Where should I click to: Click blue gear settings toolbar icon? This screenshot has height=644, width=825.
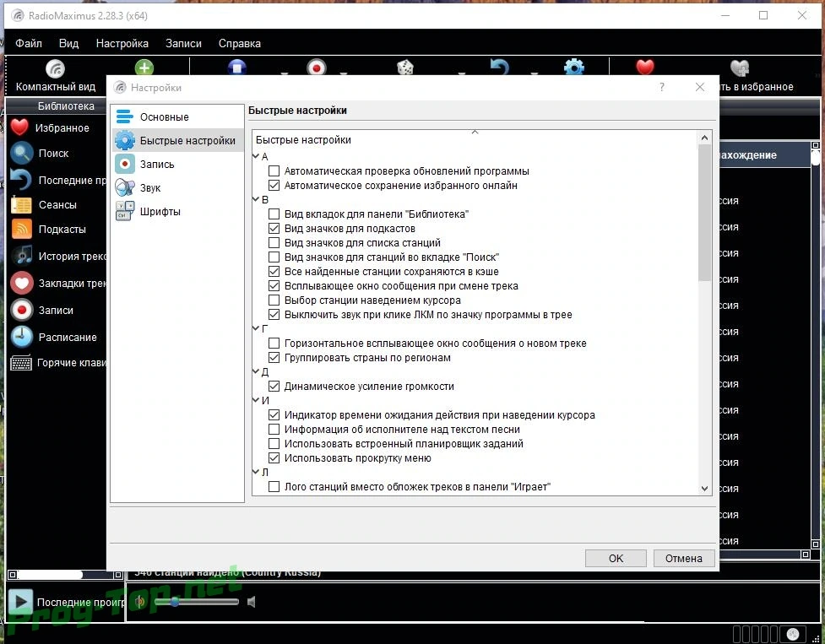(x=574, y=68)
